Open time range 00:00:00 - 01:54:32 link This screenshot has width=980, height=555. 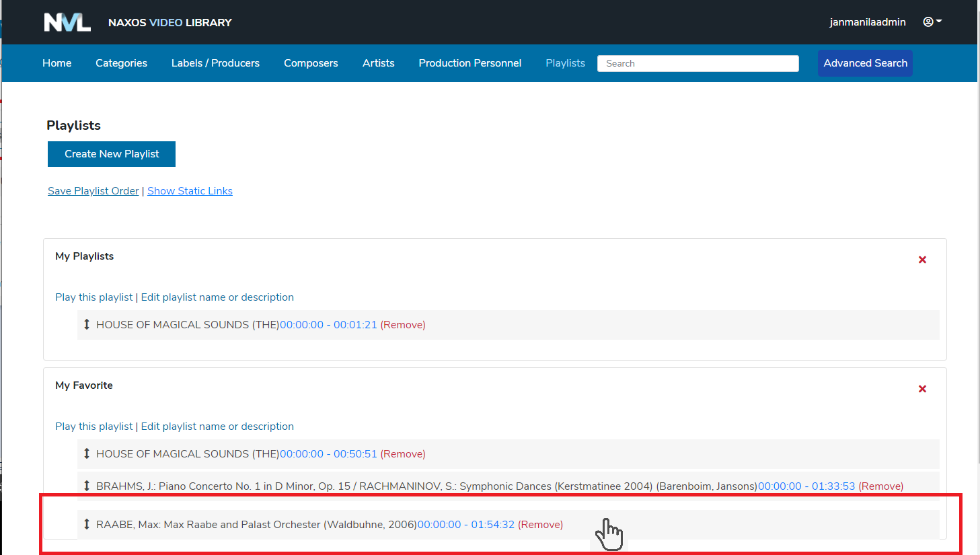click(x=465, y=525)
